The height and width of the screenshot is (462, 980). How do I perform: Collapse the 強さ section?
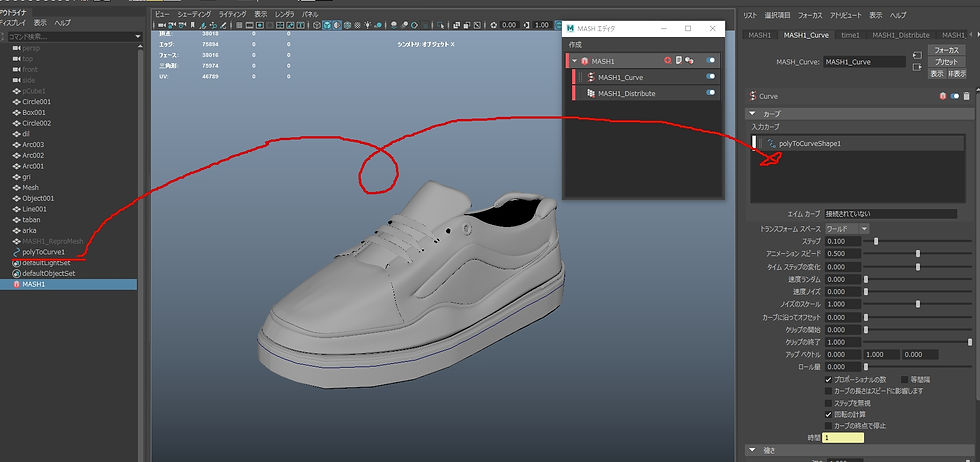[x=752, y=450]
